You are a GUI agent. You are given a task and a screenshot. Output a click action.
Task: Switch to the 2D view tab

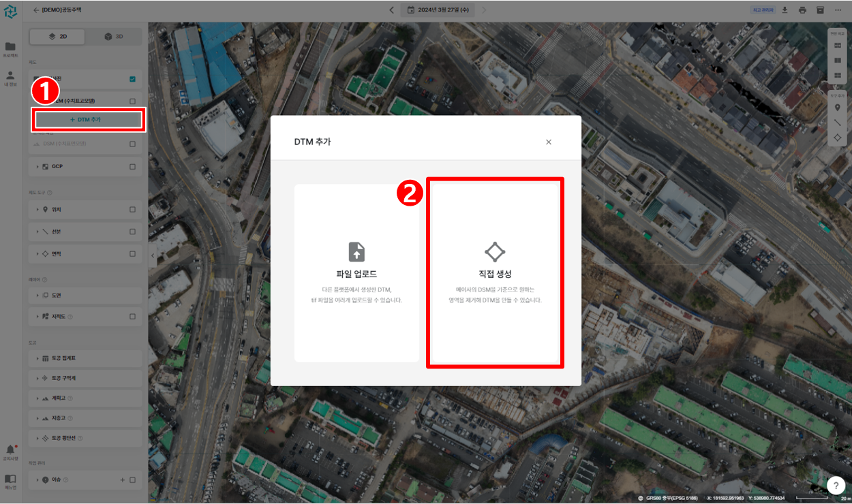coord(57,36)
